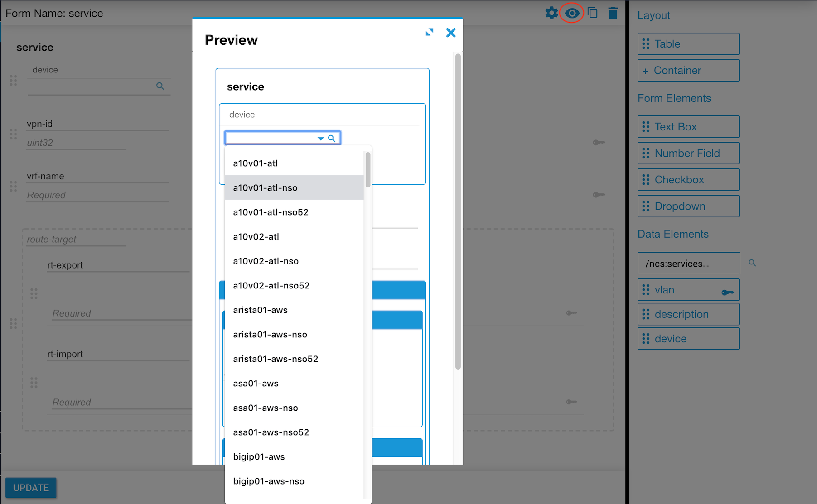Select a10v01-atl from the device list
Image resolution: width=817 pixels, height=504 pixels.
(294, 163)
